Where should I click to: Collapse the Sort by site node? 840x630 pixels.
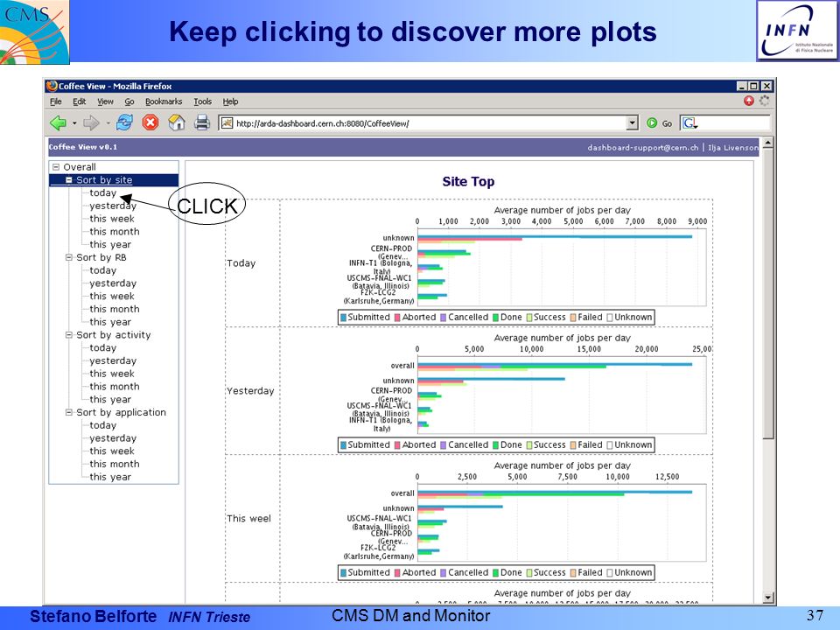click(68, 180)
